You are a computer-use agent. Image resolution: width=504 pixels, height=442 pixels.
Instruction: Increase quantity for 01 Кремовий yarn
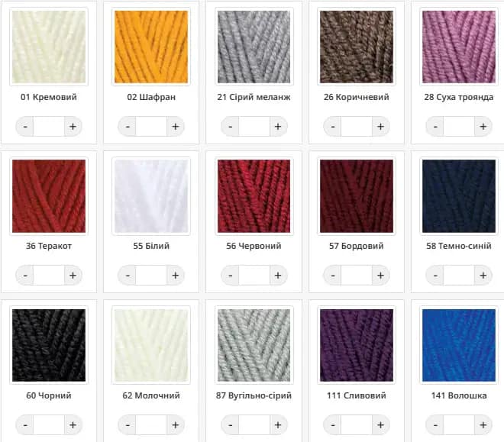coord(73,127)
